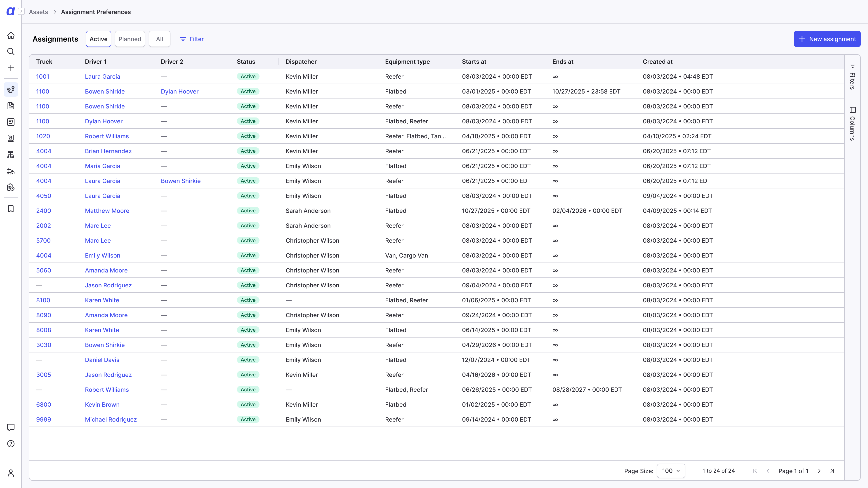
Task: Click the Search magnifier icon in sidebar
Action: click(11, 52)
